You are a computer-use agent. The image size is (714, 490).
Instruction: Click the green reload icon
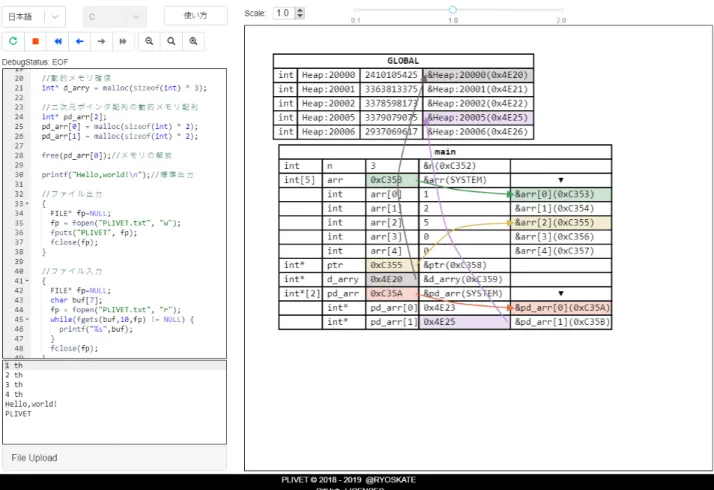pyautogui.click(x=13, y=41)
